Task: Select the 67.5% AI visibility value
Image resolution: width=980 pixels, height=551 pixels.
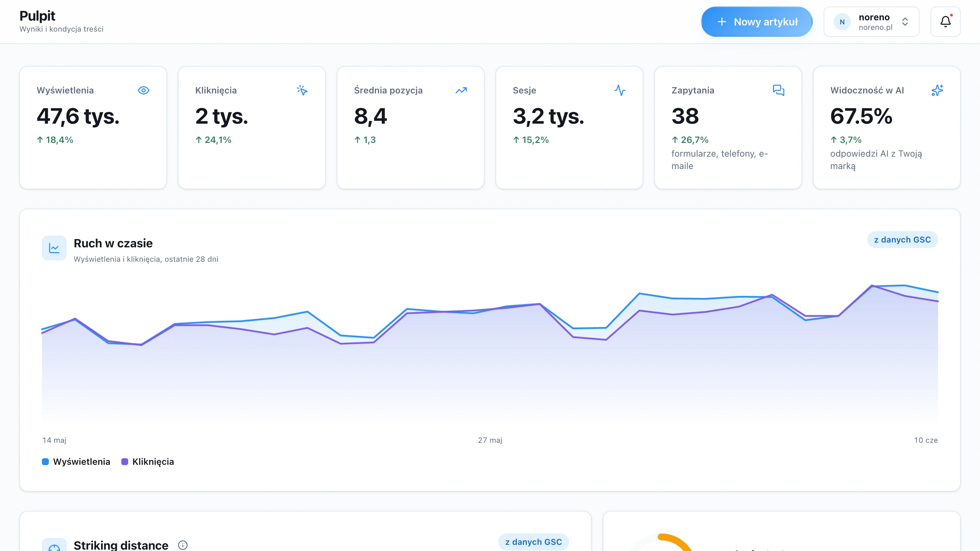Action: (861, 116)
